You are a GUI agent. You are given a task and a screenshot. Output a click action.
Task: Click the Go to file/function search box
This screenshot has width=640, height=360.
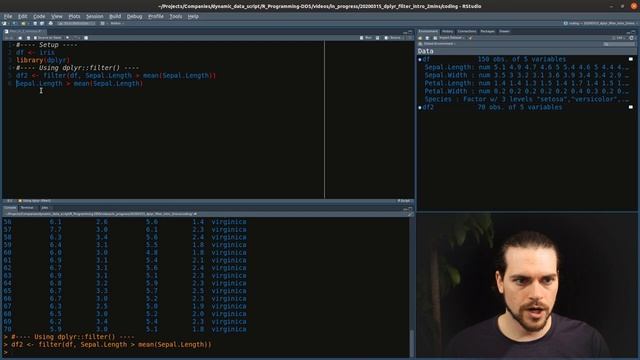click(x=76, y=24)
